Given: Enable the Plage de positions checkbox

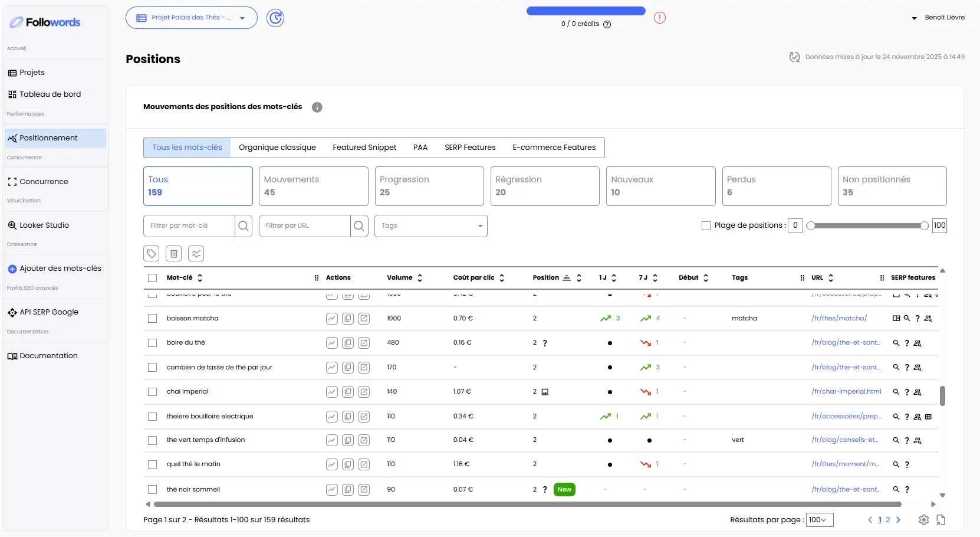Looking at the screenshot, I should point(705,225).
